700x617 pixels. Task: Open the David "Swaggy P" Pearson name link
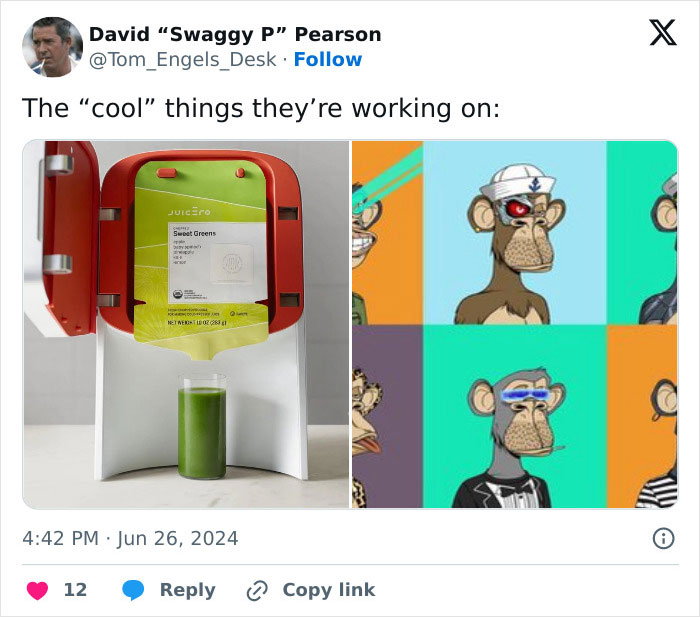pyautogui.click(x=235, y=34)
